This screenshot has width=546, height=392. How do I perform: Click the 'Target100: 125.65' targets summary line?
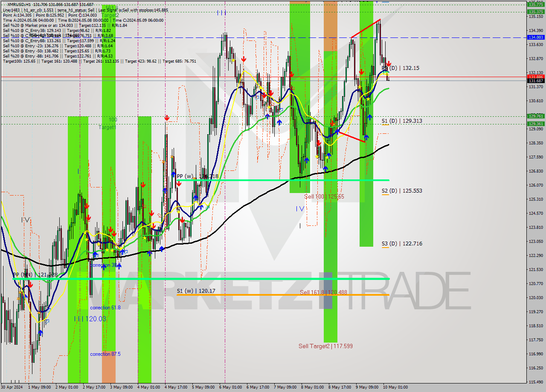pos(99,61)
